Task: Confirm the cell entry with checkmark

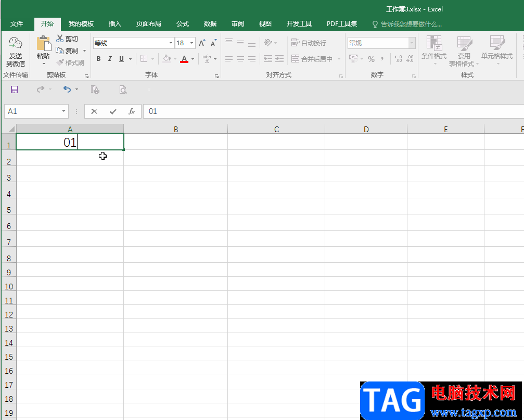Action: (113, 111)
